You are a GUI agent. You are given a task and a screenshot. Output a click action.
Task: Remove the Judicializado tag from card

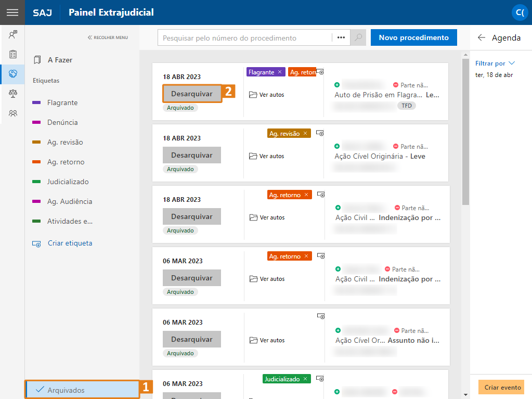pos(305,379)
